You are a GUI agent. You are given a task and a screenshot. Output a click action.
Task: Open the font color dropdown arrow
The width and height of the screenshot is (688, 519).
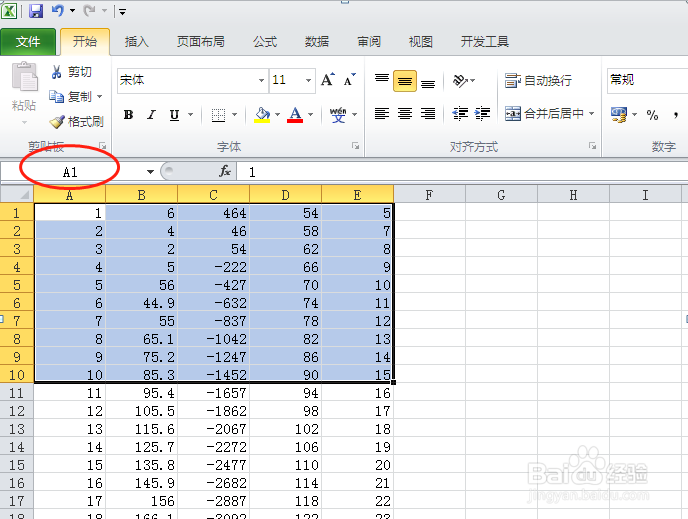point(310,115)
